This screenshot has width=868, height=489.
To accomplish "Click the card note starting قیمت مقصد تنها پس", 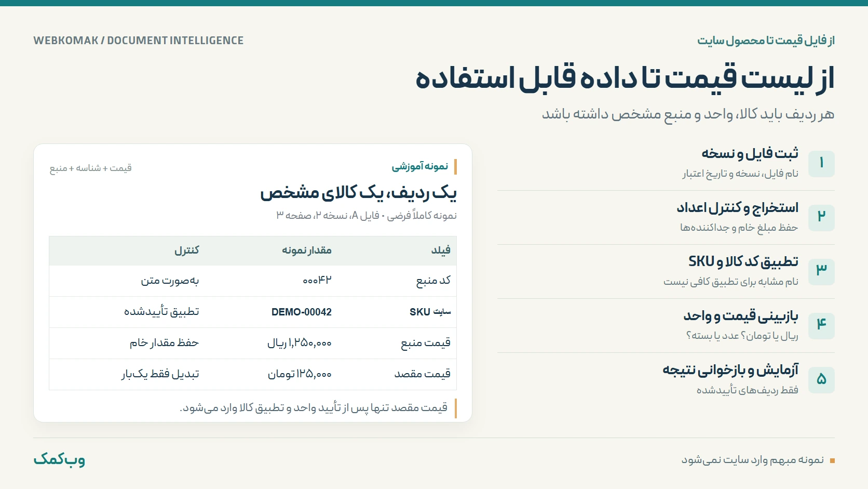I will coord(314,408).
